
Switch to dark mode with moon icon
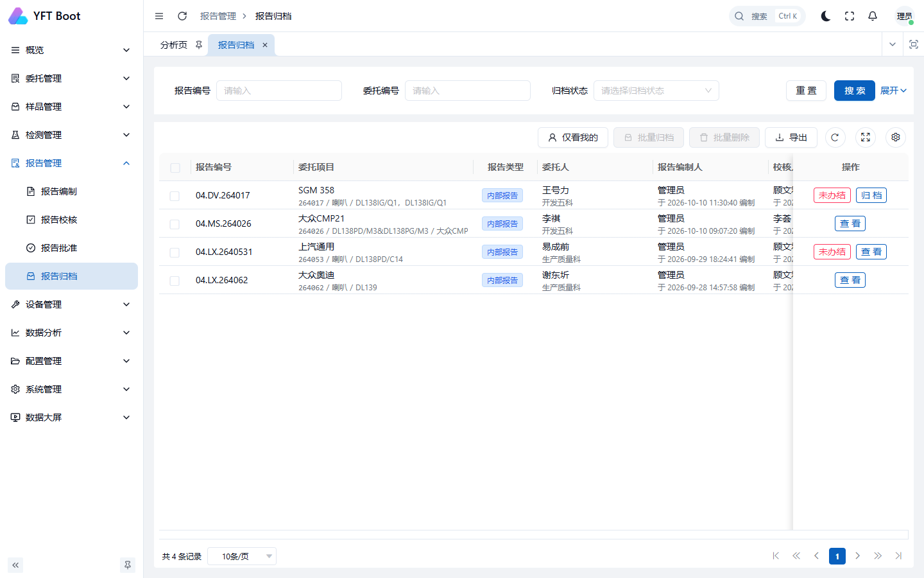[826, 16]
